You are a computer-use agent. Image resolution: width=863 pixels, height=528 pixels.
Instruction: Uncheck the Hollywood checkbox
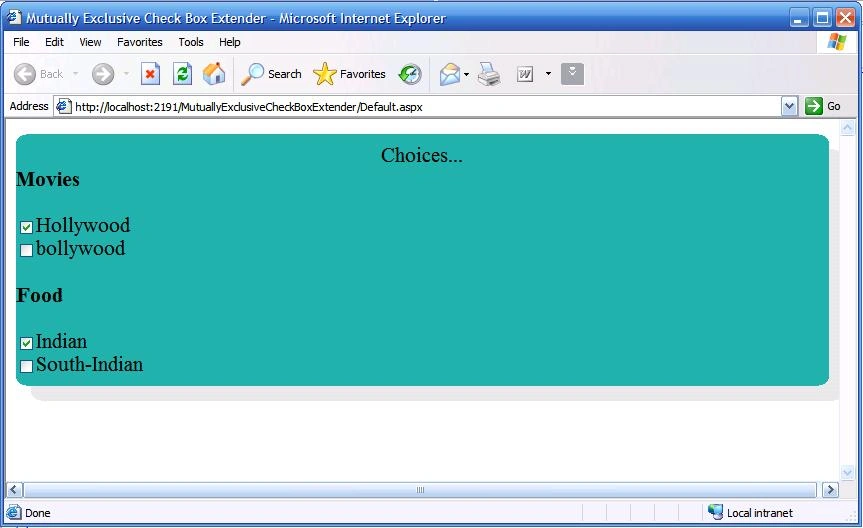coord(26,227)
